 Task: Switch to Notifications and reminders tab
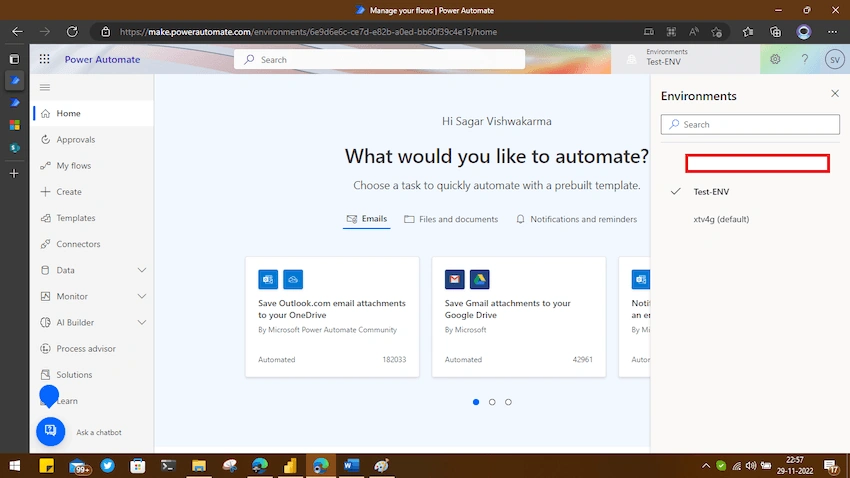point(576,219)
